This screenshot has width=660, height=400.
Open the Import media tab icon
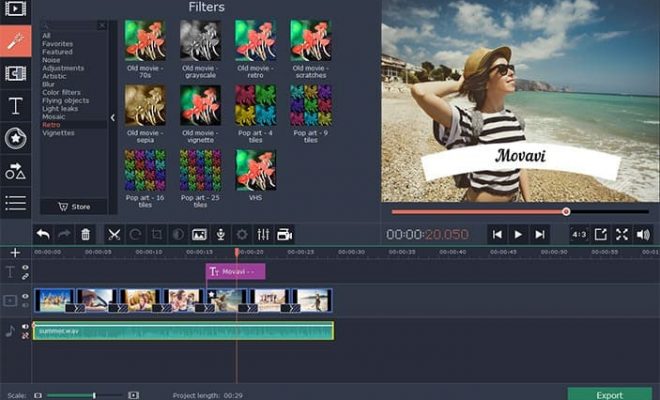pyautogui.click(x=15, y=9)
